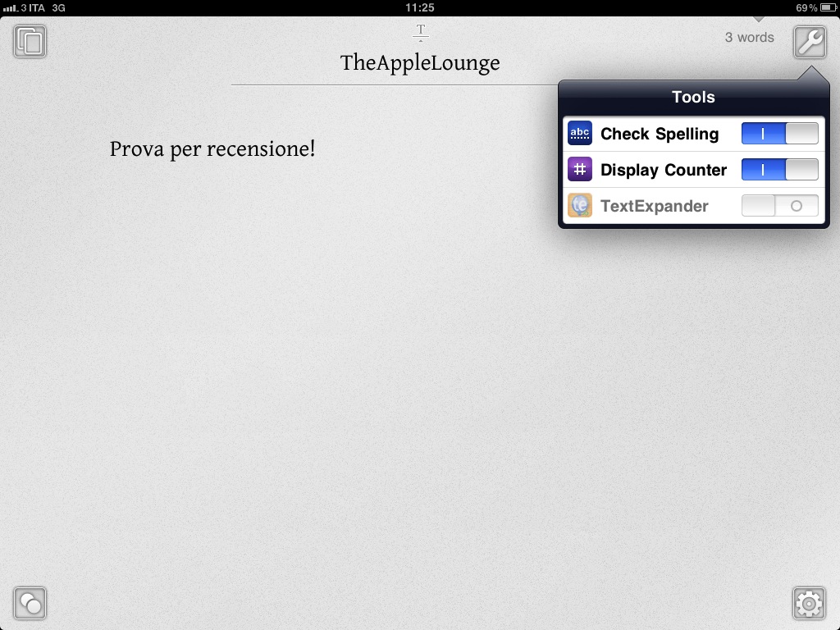
Task: Tap the battery icon in status bar
Action: [828, 7]
